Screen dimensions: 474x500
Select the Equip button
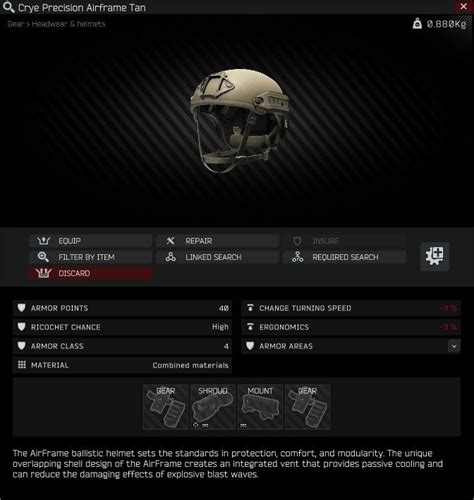click(x=90, y=241)
